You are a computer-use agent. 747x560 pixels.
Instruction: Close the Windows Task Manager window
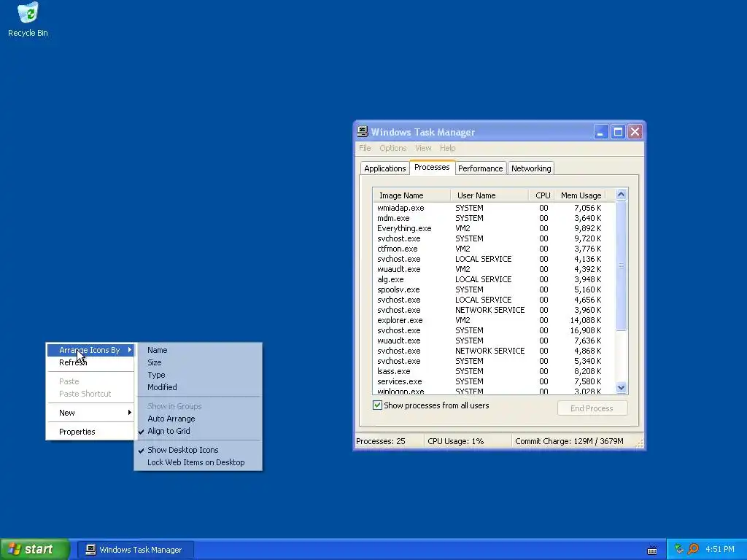click(635, 132)
